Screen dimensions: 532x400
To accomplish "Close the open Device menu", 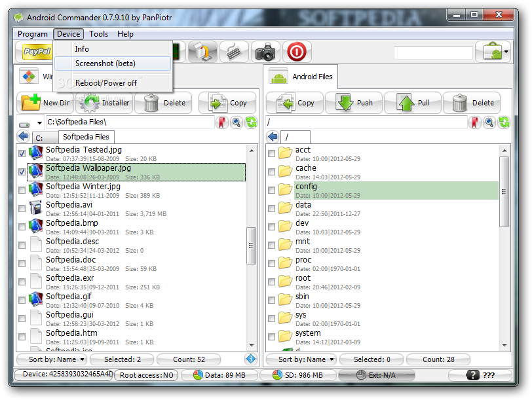I will pyautogui.click(x=69, y=34).
